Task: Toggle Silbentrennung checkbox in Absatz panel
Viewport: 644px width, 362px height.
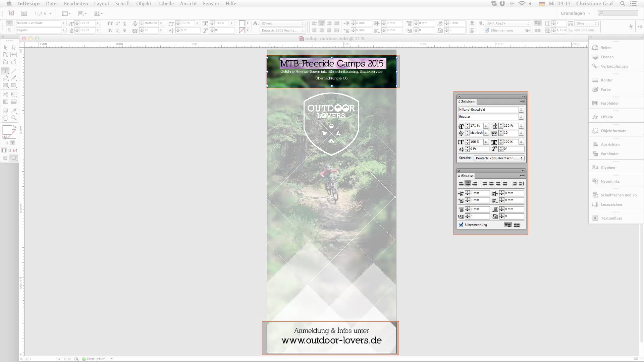Action: tap(461, 225)
